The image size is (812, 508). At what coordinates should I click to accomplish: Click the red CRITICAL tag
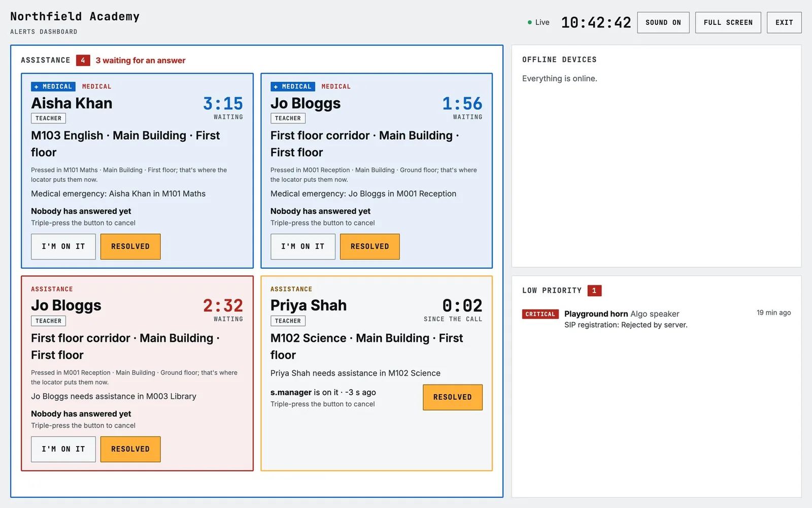pyautogui.click(x=540, y=314)
